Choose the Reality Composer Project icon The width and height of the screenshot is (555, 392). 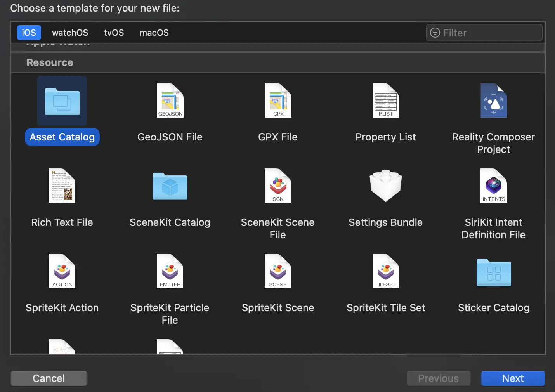click(x=494, y=101)
